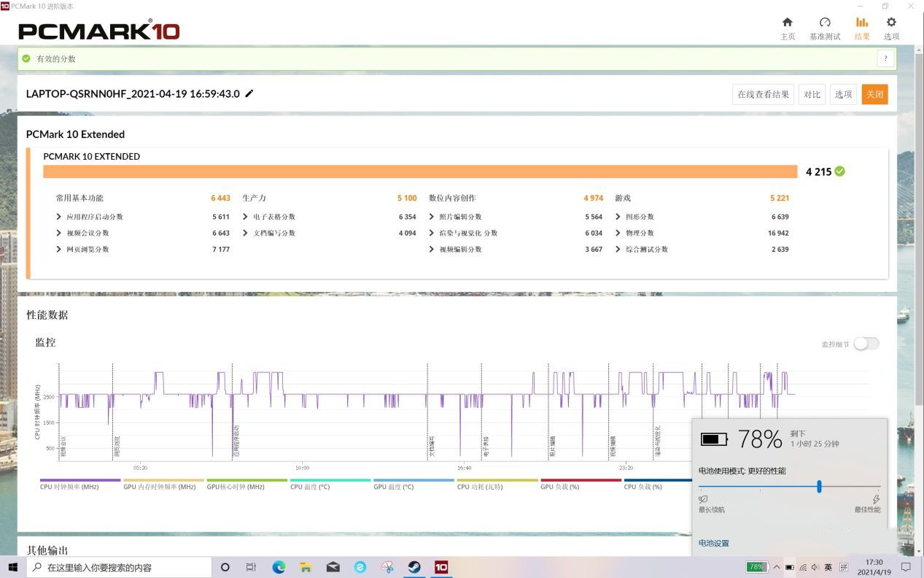
Task: Click the 对比 compare button
Action: coord(812,94)
